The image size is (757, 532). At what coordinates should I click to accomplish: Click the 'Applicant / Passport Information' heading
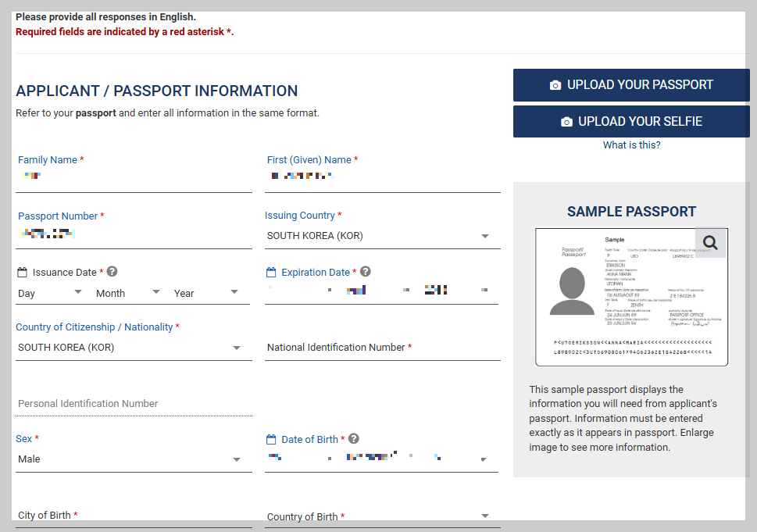click(156, 91)
